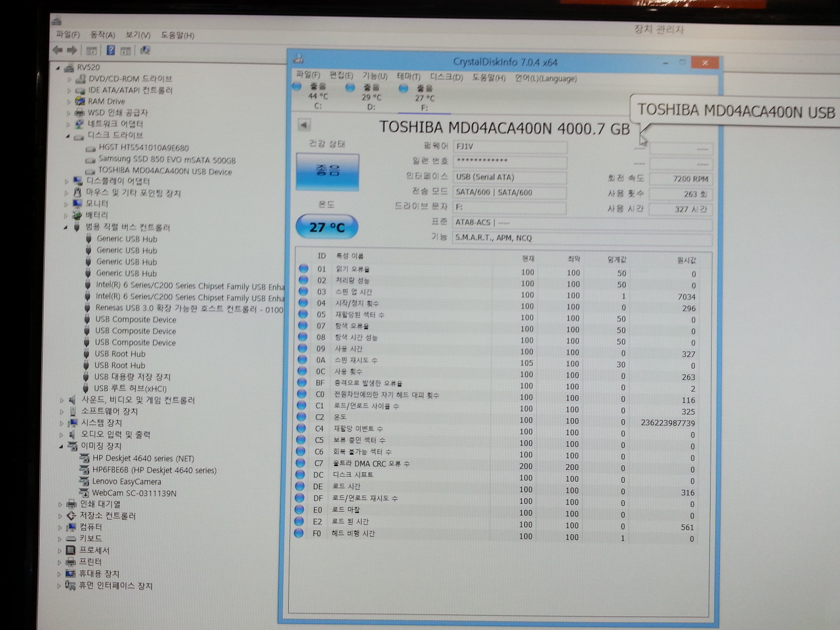
Task: Open CrystalDiskInfo's 테마(T) menu
Action: 408,77
